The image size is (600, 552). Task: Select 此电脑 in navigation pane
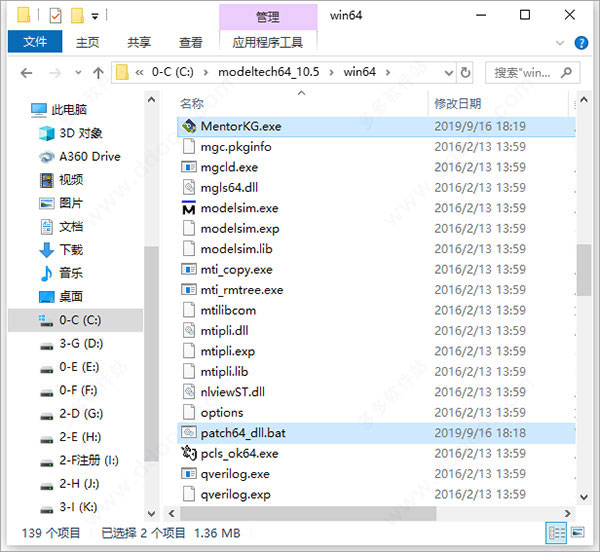(x=59, y=110)
